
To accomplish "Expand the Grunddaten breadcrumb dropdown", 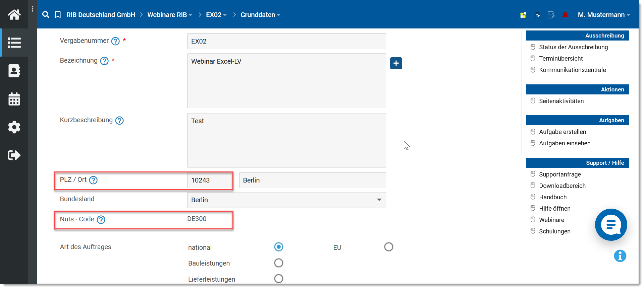I will click(260, 15).
